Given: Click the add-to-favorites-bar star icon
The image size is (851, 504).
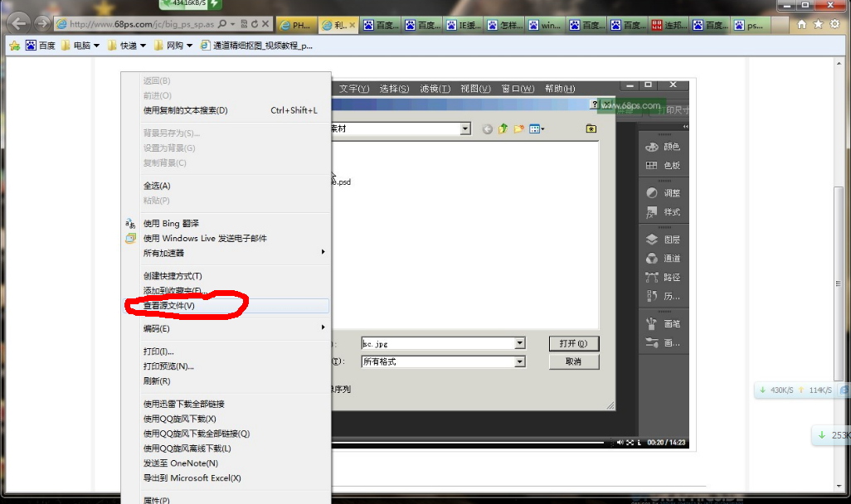Looking at the screenshot, I should pyautogui.click(x=15, y=46).
